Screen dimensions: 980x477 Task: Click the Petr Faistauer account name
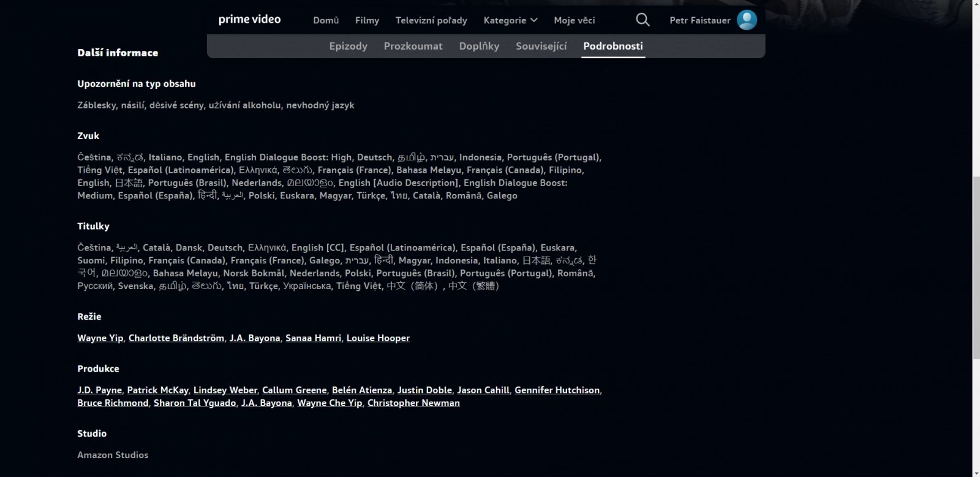pyautogui.click(x=700, y=20)
